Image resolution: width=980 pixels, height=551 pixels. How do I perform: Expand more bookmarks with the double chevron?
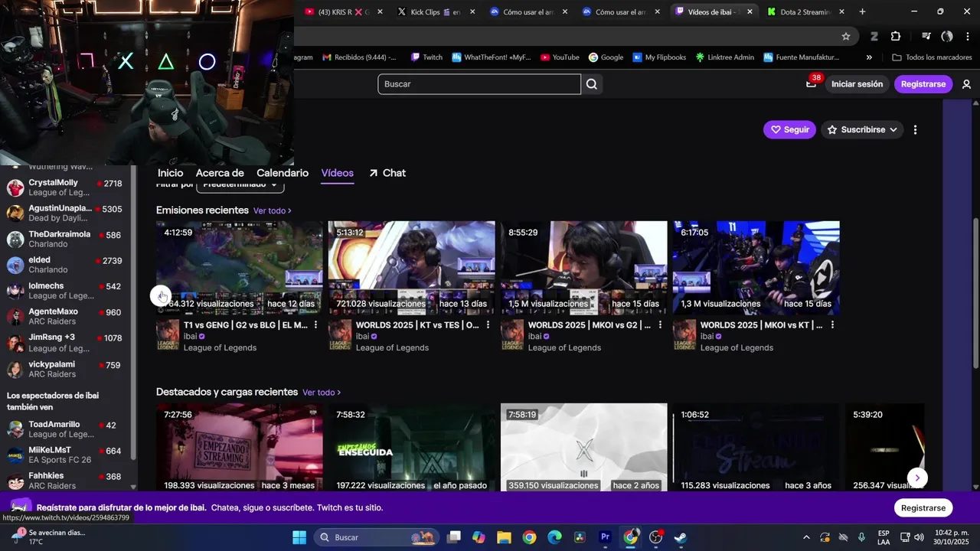pyautogui.click(x=869, y=57)
